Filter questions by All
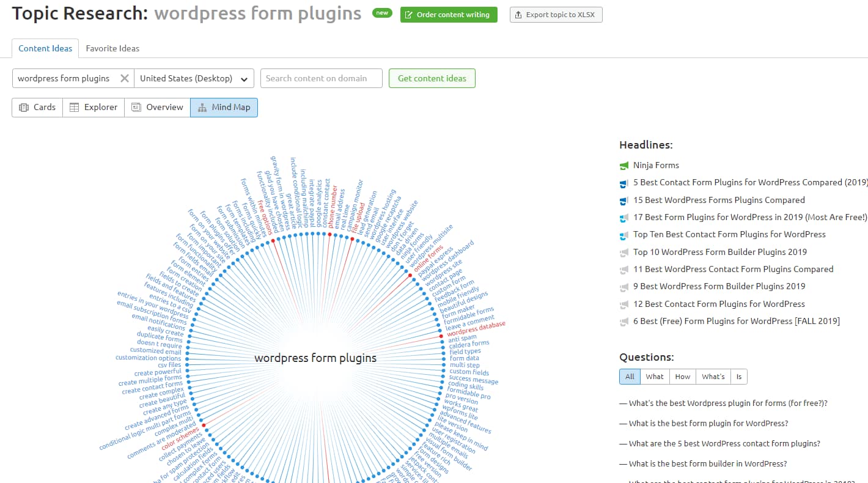This screenshot has width=868, height=483. click(630, 377)
